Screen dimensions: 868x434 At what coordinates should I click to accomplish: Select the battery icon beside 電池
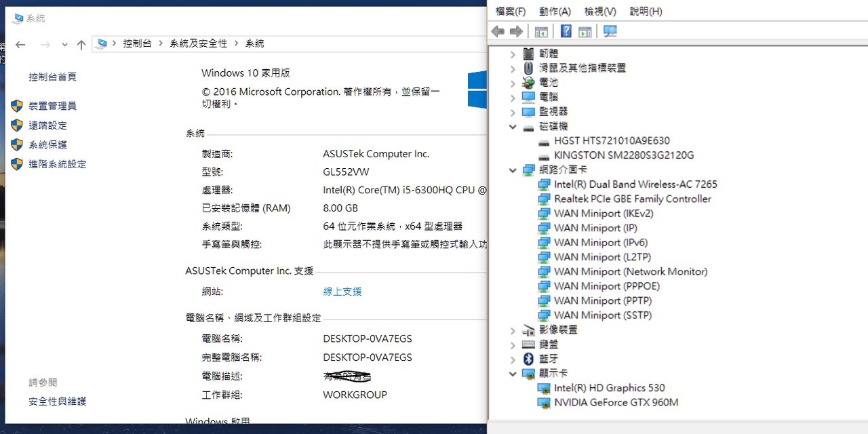[529, 83]
